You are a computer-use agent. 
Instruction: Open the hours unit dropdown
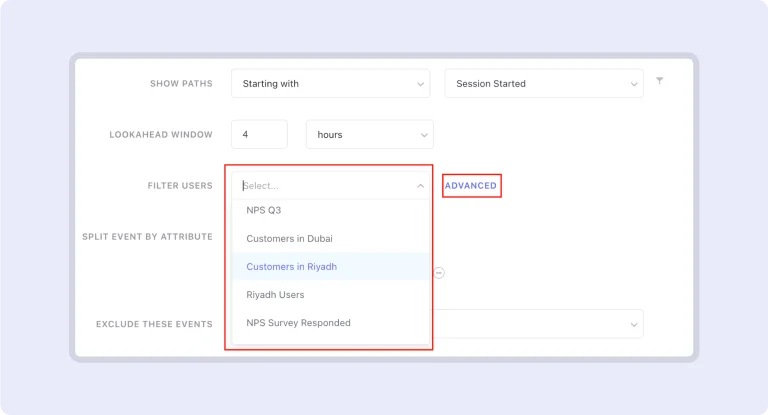(x=369, y=134)
